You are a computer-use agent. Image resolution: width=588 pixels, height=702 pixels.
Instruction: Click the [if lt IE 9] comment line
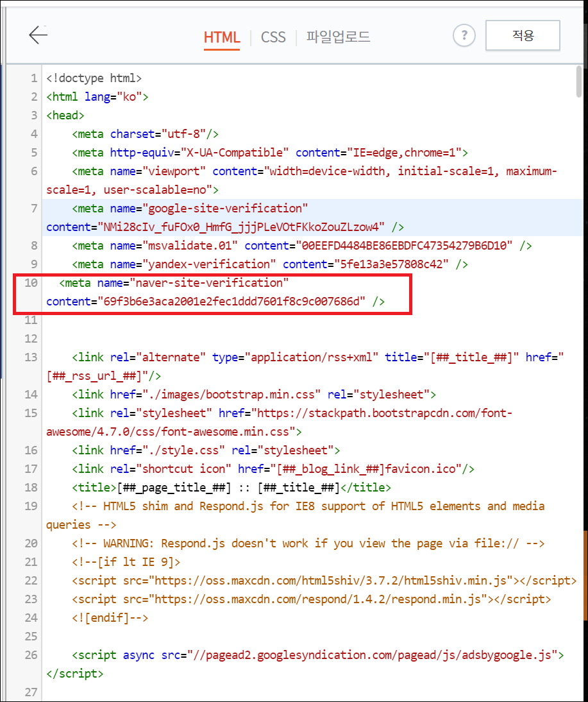pyautogui.click(x=126, y=562)
